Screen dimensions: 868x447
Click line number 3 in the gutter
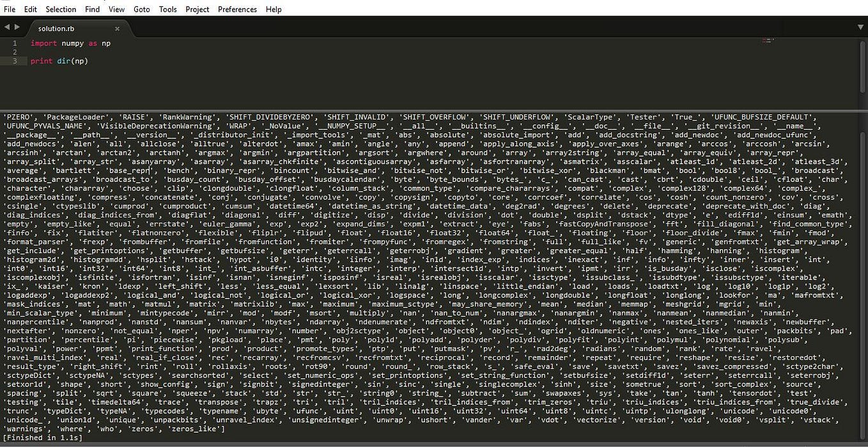point(15,61)
